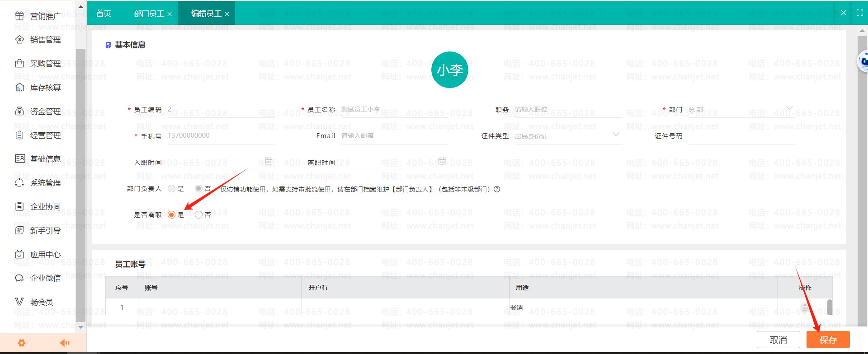Delete account row 1 using the trash icon

[x=805, y=307]
